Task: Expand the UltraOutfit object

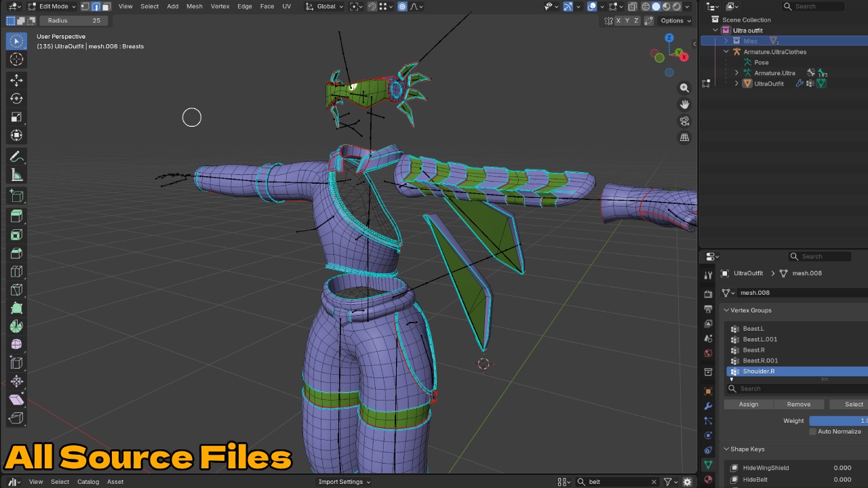Action: pos(736,83)
